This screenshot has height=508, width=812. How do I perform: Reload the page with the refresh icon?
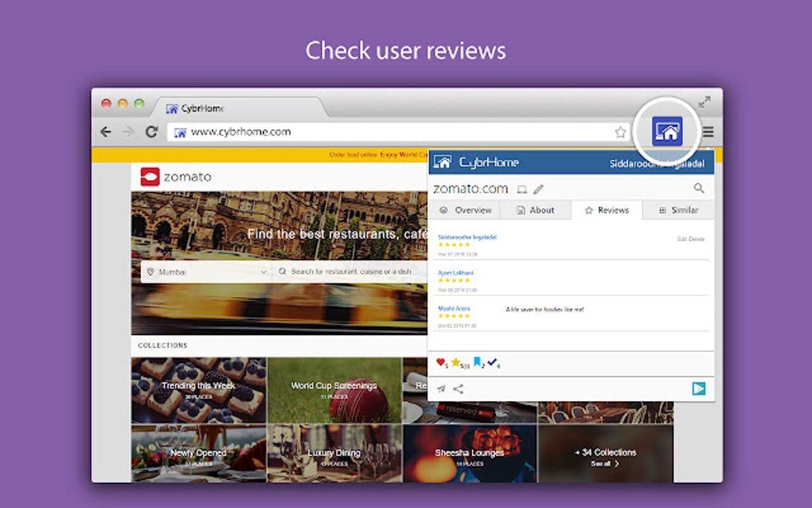click(151, 131)
